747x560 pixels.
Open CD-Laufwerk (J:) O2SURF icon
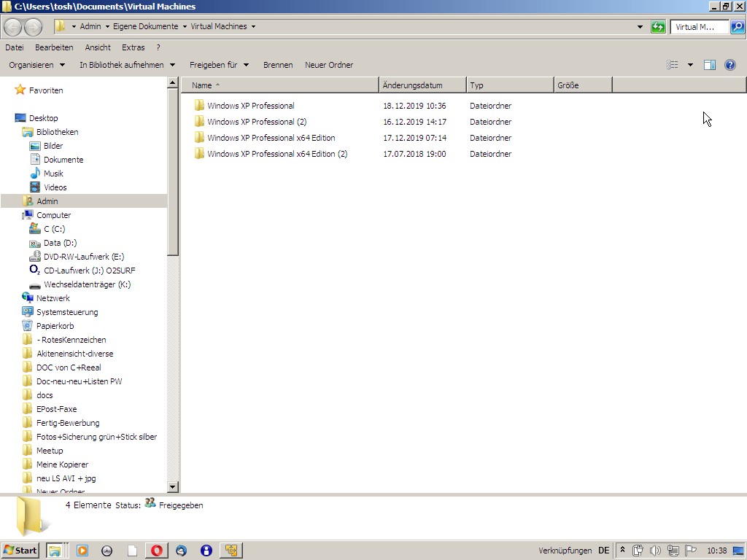tap(35, 270)
